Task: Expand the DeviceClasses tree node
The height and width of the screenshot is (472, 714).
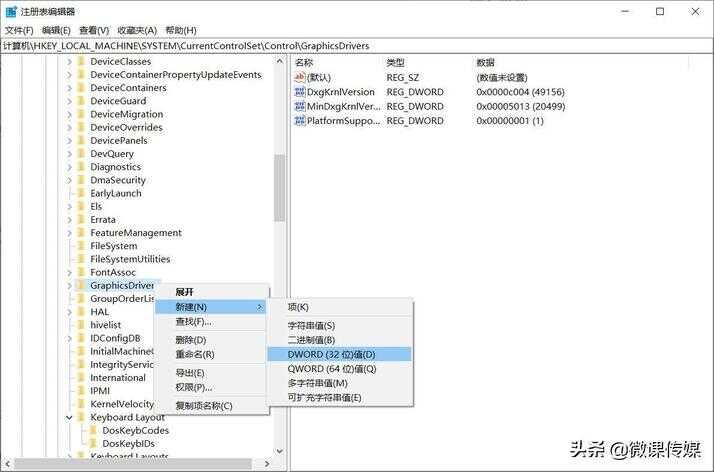Action: [69, 62]
